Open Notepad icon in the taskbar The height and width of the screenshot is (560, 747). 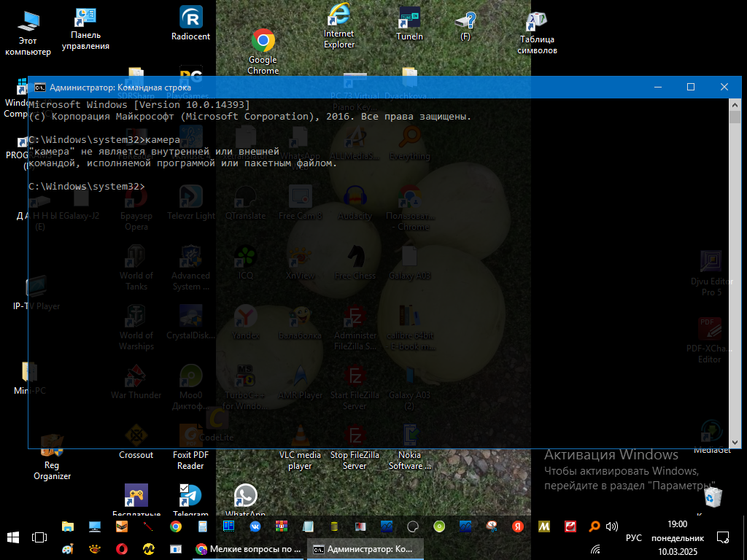pyautogui.click(x=309, y=526)
